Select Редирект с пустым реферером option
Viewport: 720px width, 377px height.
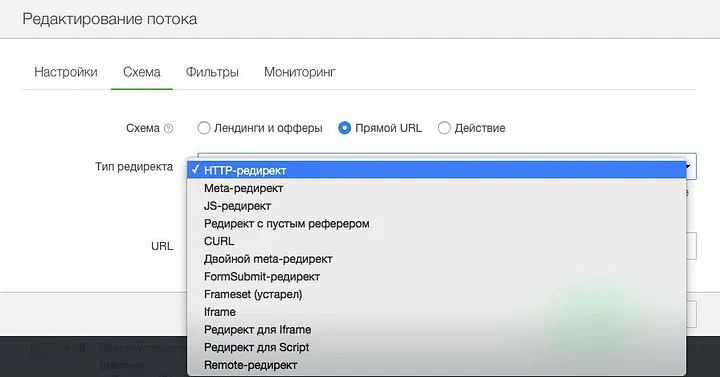pos(436,224)
